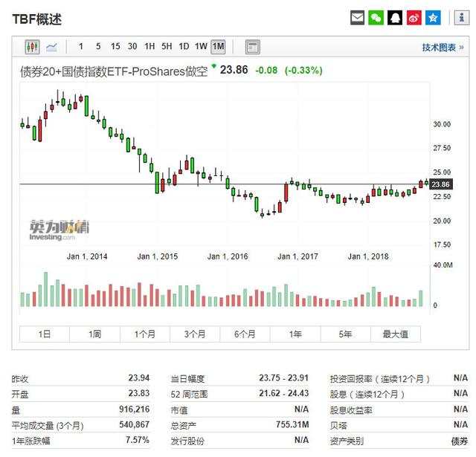Click the 开盘 value 23.83
Screen dimensions: 476x457
(139, 393)
